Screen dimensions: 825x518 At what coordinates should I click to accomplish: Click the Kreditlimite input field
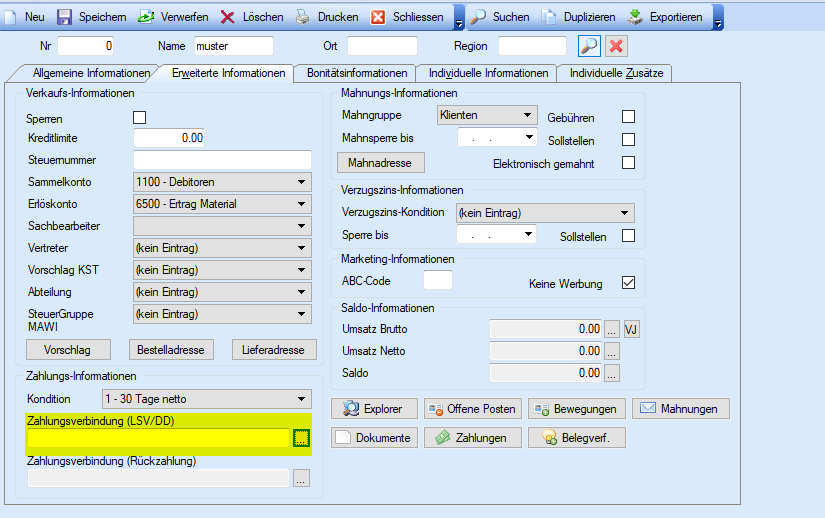tap(170, 138)
